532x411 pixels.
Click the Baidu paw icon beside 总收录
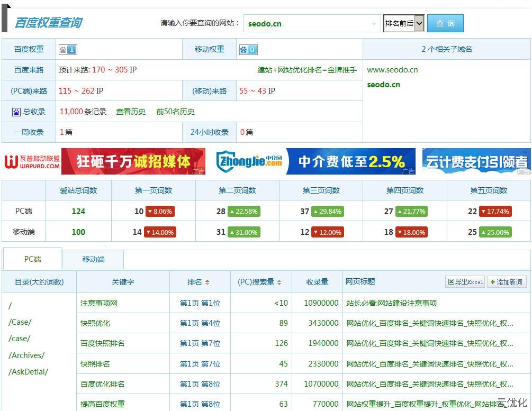[x=16, y=112]
